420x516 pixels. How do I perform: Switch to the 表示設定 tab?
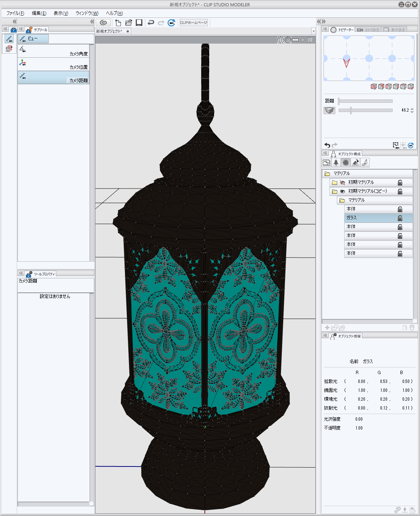coord(394,30)
